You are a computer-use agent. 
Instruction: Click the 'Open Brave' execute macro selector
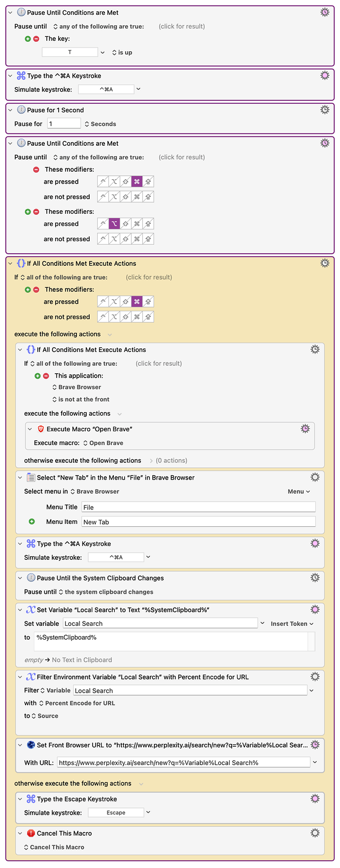[103, 443]
